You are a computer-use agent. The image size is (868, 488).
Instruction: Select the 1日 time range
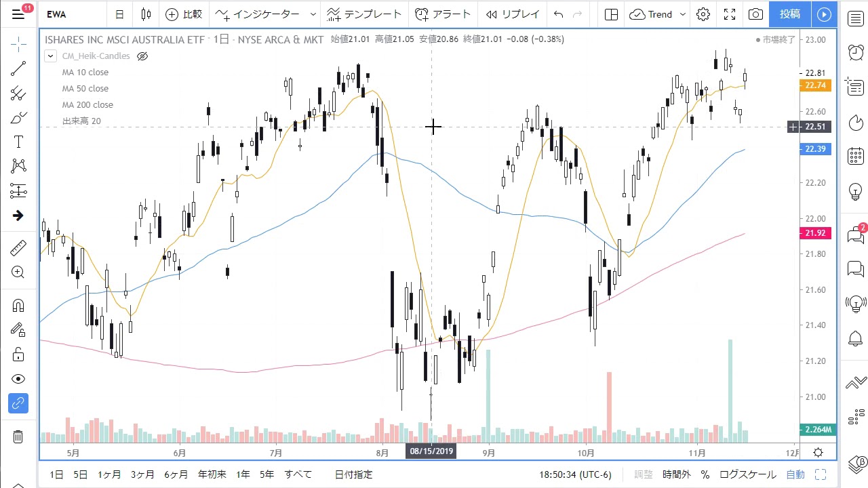(x=57, y=474)
